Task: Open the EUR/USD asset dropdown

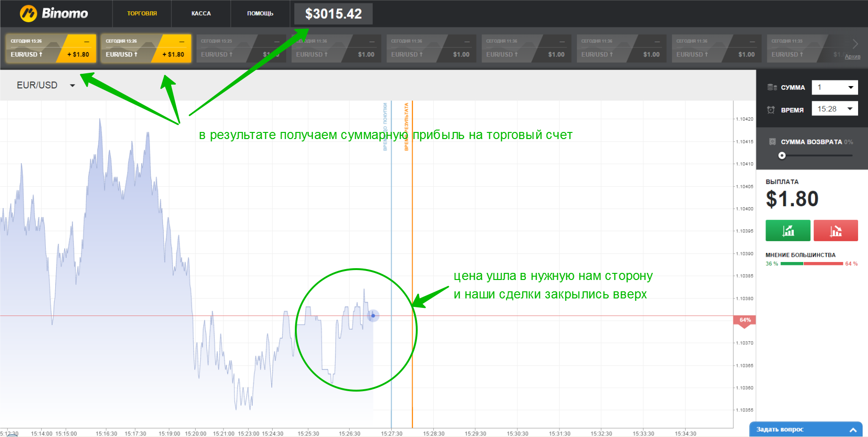Action: tap(46, 85)
